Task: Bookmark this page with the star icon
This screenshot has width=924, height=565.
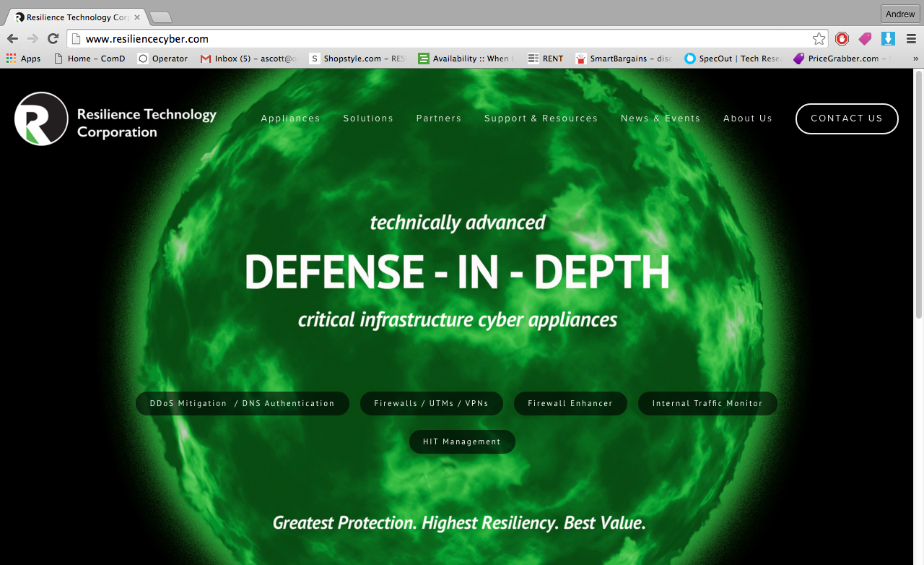Action: [819, 39]
